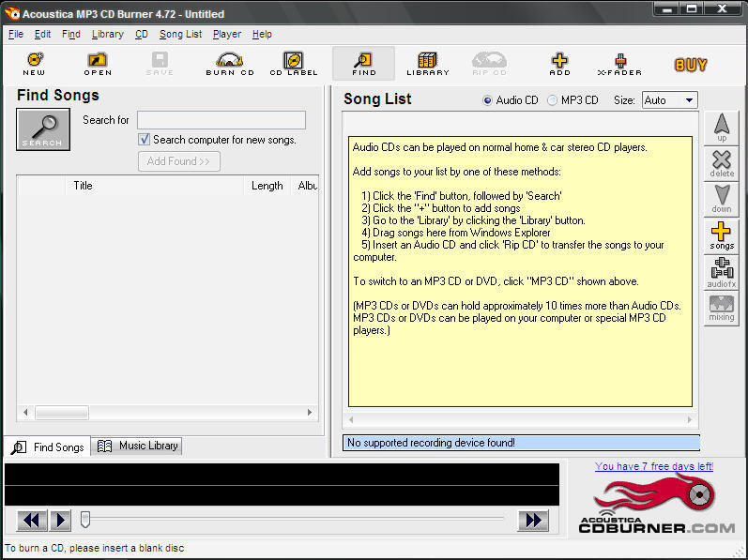Open the Library toolbar icon
This screenshot has width=748, height=560.
(428, 64)
